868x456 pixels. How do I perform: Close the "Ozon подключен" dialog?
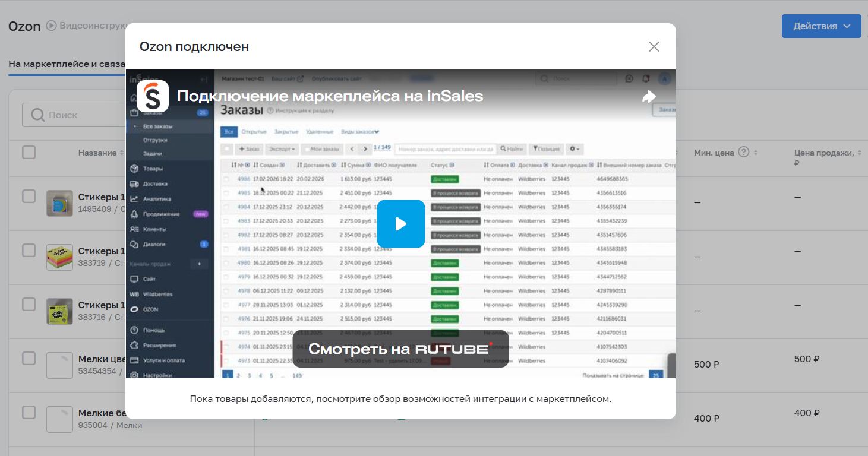coord(654,46)
